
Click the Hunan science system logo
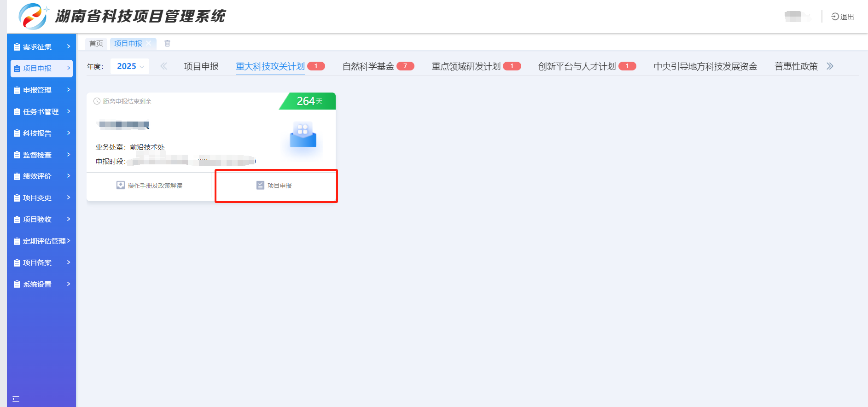pos(33,16)
